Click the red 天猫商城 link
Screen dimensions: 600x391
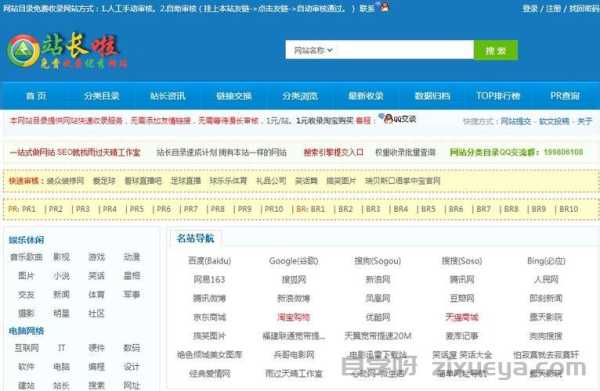coord(462,317)
